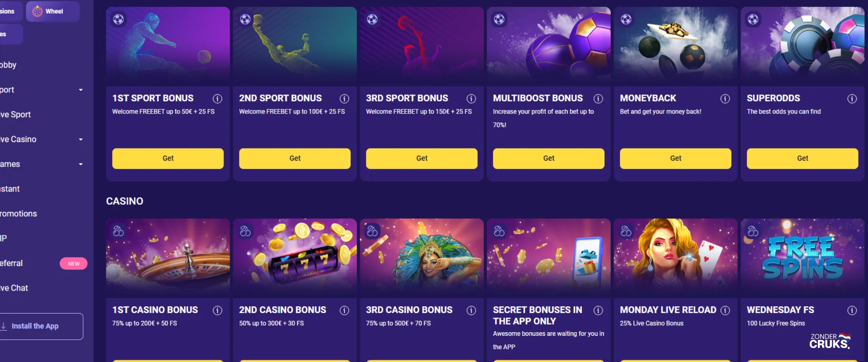This screenshot has width=868, height=362.
Task: Open Live Chat from the sidebar
Action: point(13,288)
